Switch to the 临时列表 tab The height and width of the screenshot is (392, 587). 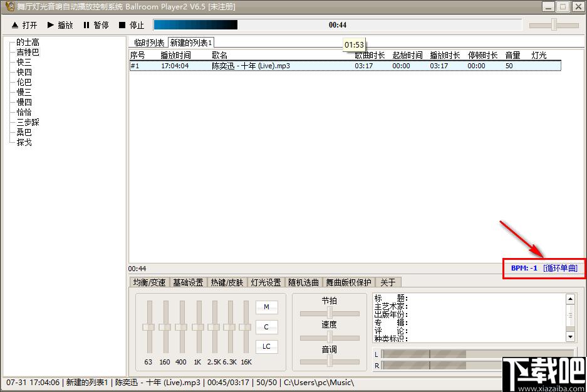[x=148, y=43]
